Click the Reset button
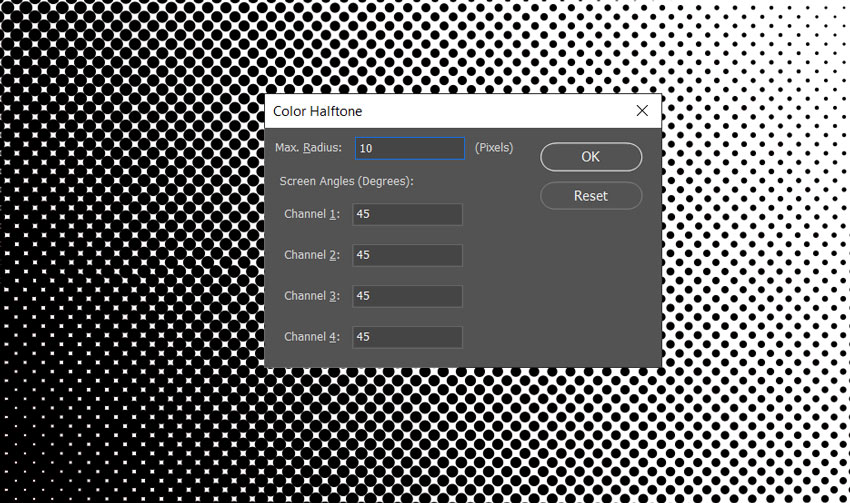The width and height of the screenshot is (850, 503). click(x=591, y=196)
